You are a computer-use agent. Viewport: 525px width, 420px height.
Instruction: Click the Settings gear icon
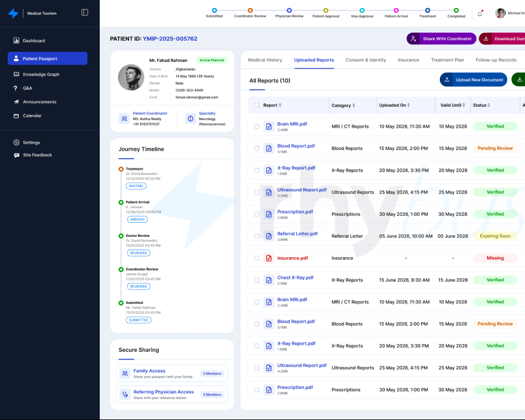[16, 142]
